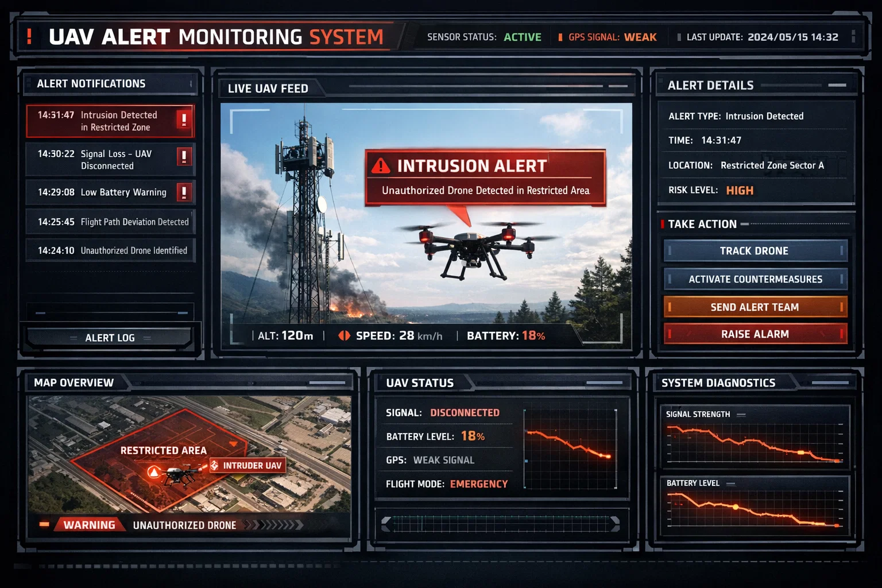Collapse the Live UAV Feed panel
Viewport: 882px width, 588px height.
tap(618, 86)
